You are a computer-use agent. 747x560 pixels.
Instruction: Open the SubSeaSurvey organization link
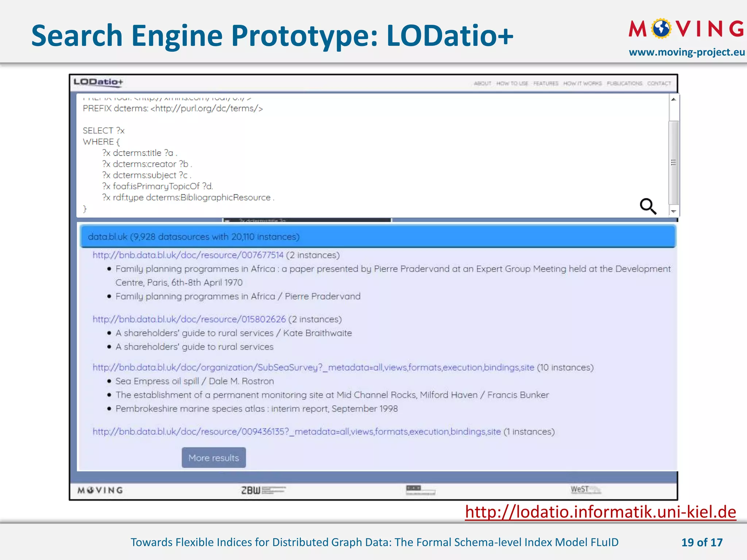(313, 367)
